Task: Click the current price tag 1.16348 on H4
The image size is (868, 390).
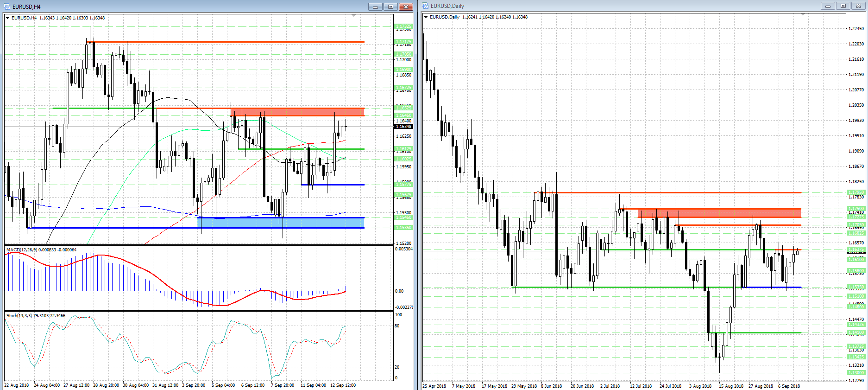Action: tap(403, 127)
